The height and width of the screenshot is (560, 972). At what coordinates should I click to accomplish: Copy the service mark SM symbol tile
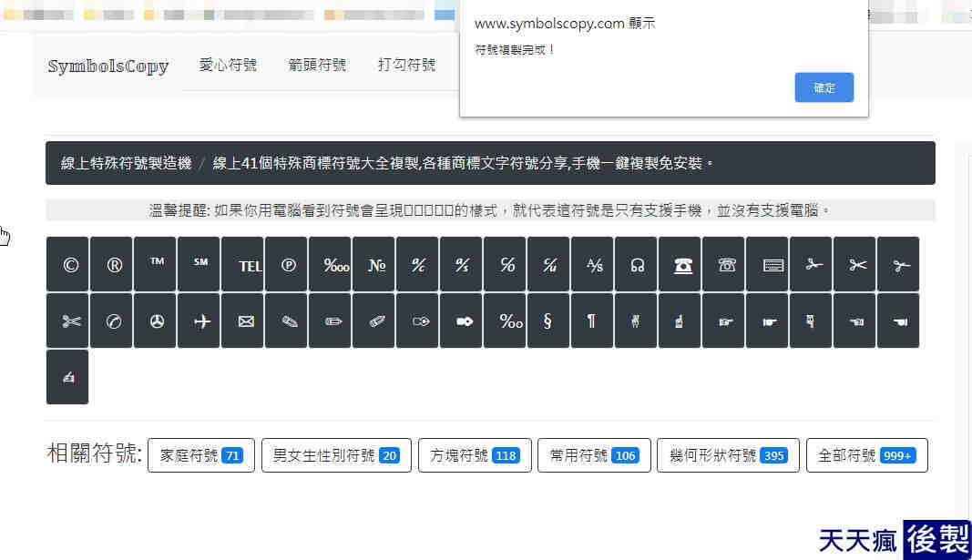pos(199,264)
